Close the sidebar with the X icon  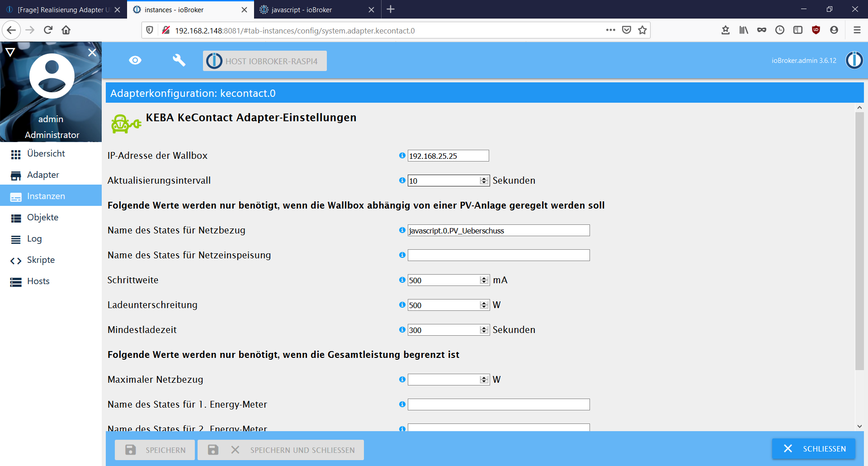[92, 52]
